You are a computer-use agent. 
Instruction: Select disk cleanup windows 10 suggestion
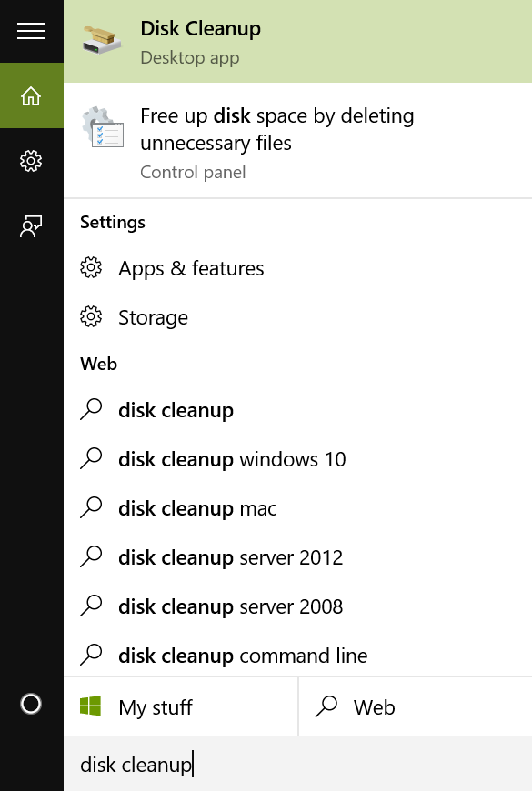coord(297,459)
